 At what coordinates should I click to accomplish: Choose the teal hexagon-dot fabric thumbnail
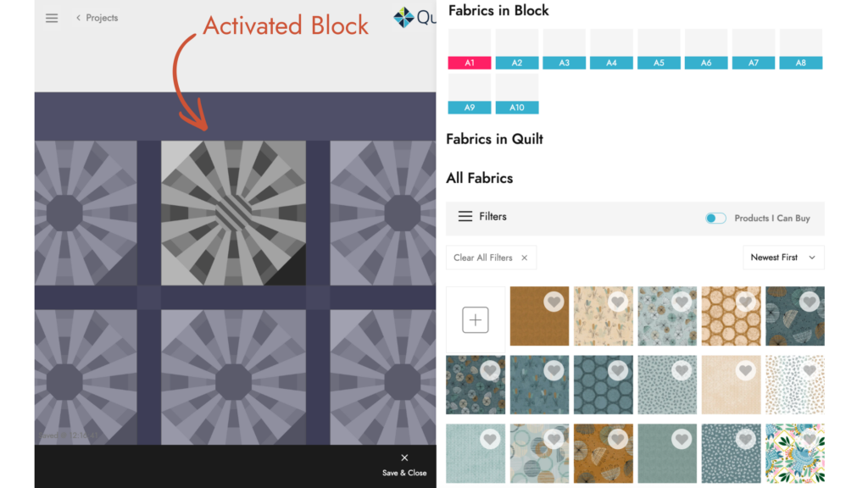(x=603, y=385)
